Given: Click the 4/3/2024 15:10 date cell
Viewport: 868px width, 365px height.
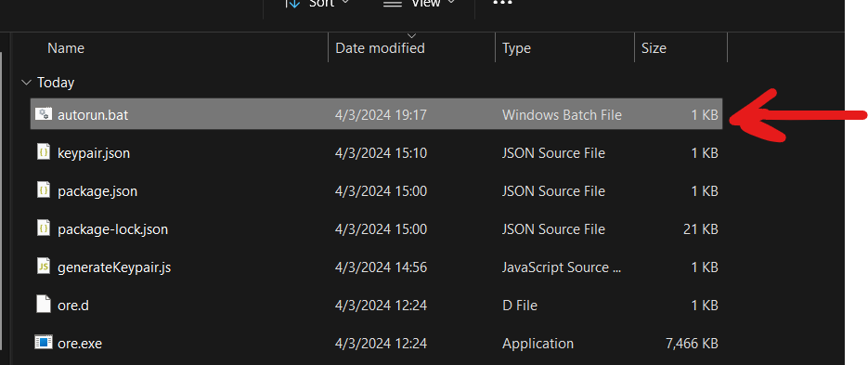Looking at the screenshot, I should point(381,153).
